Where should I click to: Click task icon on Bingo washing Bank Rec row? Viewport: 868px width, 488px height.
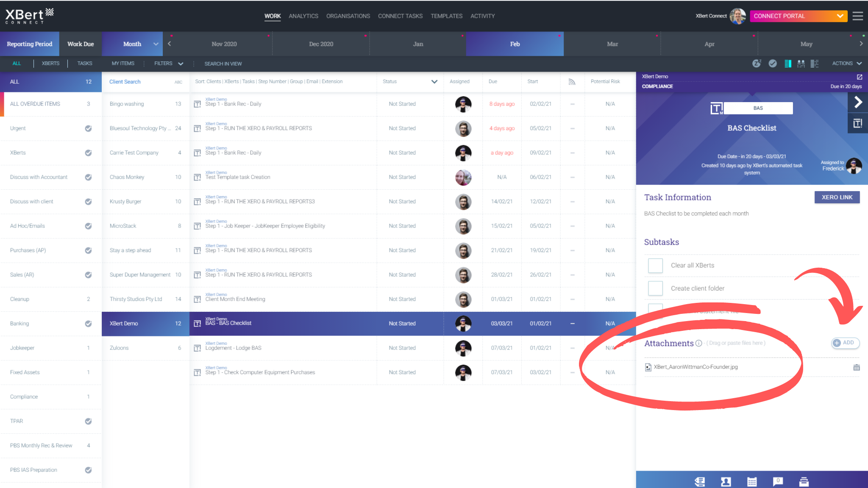click(197, 104)
